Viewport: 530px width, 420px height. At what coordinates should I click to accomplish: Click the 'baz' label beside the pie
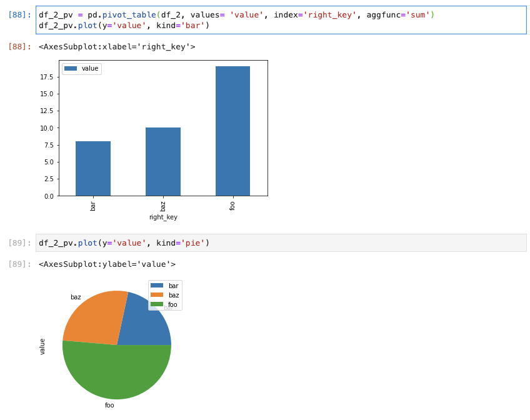[x=76, y=297]
